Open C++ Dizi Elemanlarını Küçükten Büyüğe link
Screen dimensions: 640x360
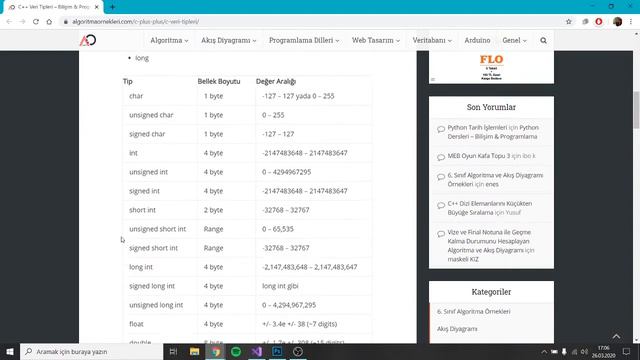(x=490, y=208)
